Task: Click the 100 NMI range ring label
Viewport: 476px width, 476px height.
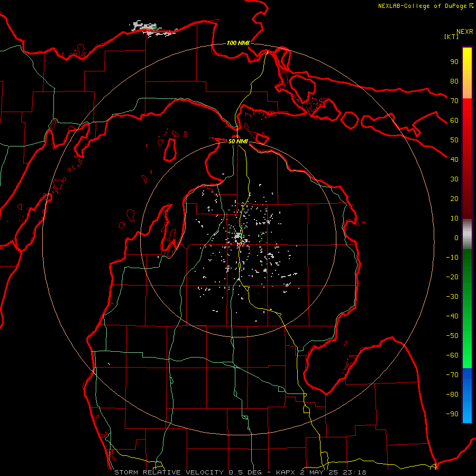Action: (238, 43)
